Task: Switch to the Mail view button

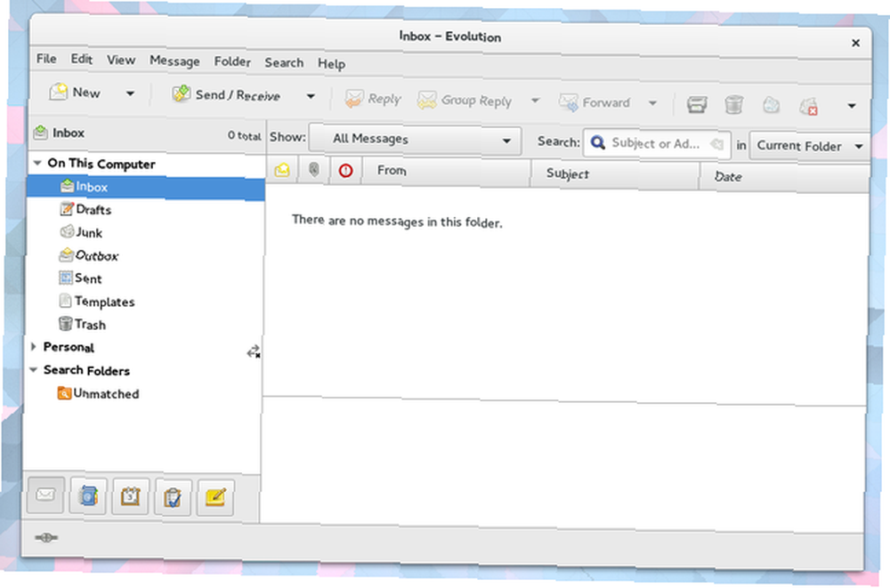Action: [x=45, y=495]
